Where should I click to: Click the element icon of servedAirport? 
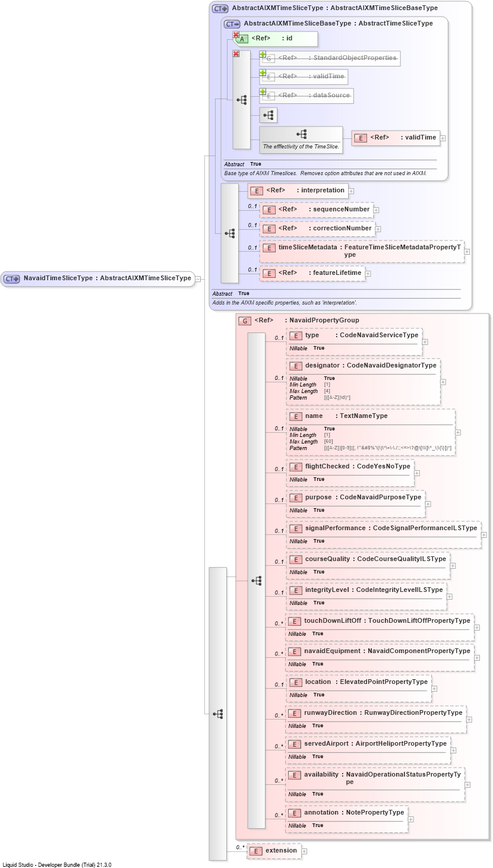click(x=295, y=744)
